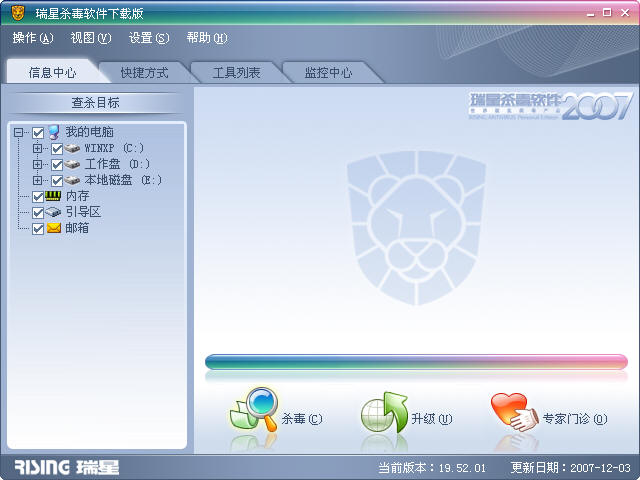Click the WINXP (C:) drive icon
This screenshot has width=640, height=480.
[72, 148]
